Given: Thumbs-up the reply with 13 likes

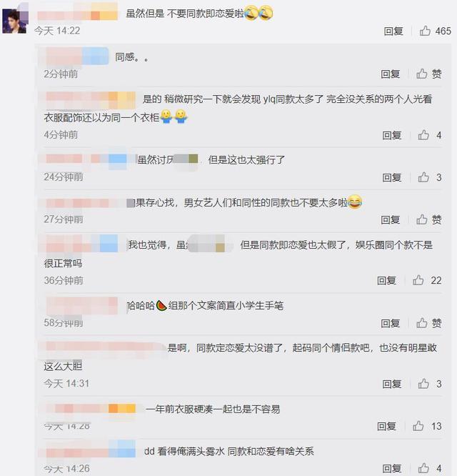Looking at the screenshot, I should 418,426.
